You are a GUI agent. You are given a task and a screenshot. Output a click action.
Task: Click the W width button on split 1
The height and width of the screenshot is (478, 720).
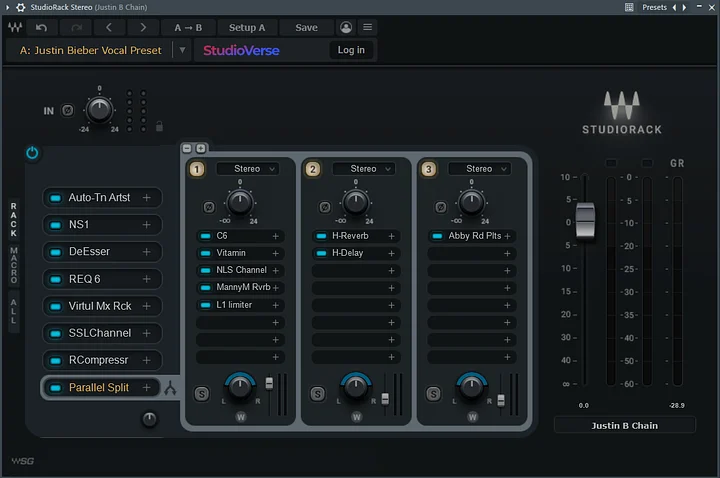(x=241, y=417)
